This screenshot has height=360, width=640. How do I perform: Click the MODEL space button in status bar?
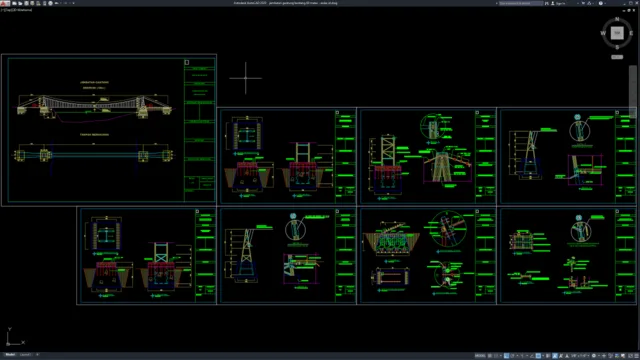[x=480, y=356]
